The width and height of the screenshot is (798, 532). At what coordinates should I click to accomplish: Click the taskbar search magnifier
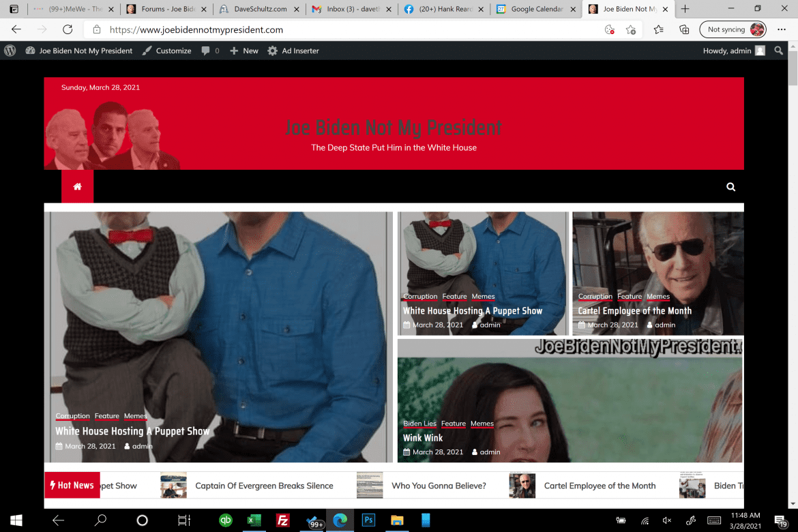(x=101, y=520)
